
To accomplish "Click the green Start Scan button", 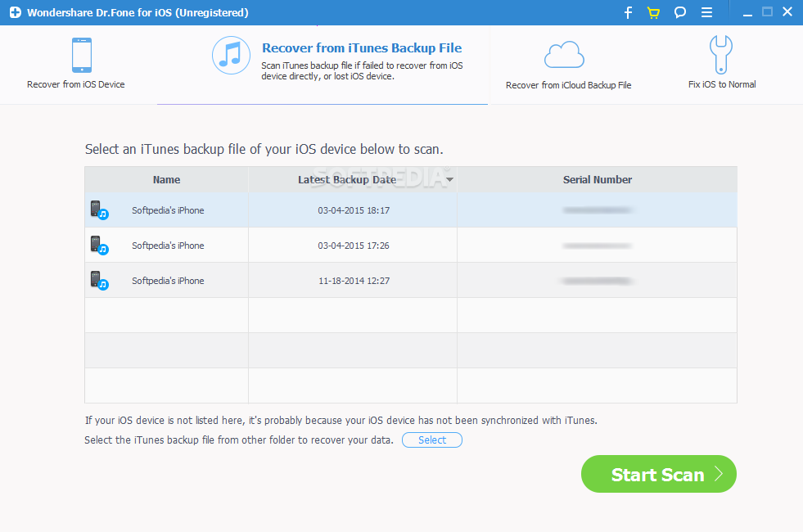I will coord(659,474).
